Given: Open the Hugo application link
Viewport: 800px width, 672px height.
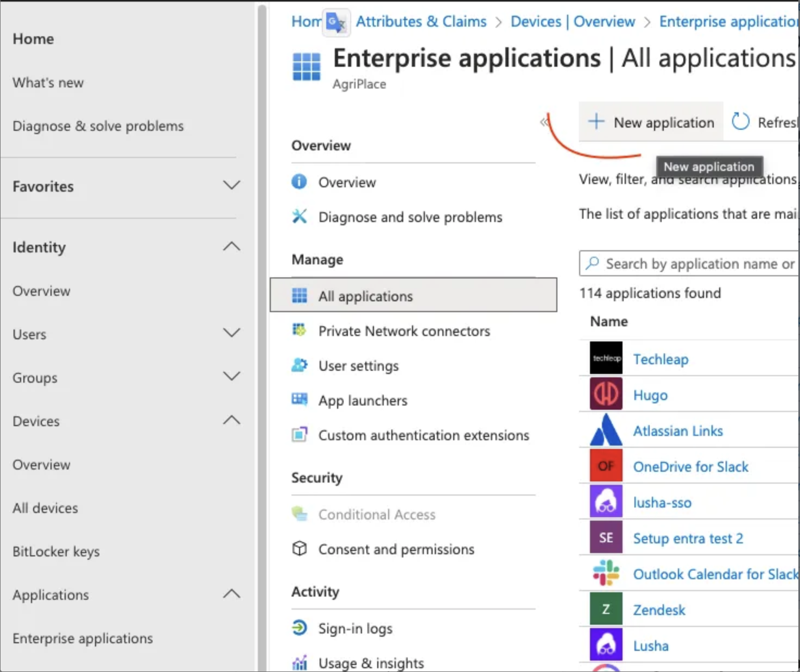Looking at the screenshot, I should click(650, 395).
